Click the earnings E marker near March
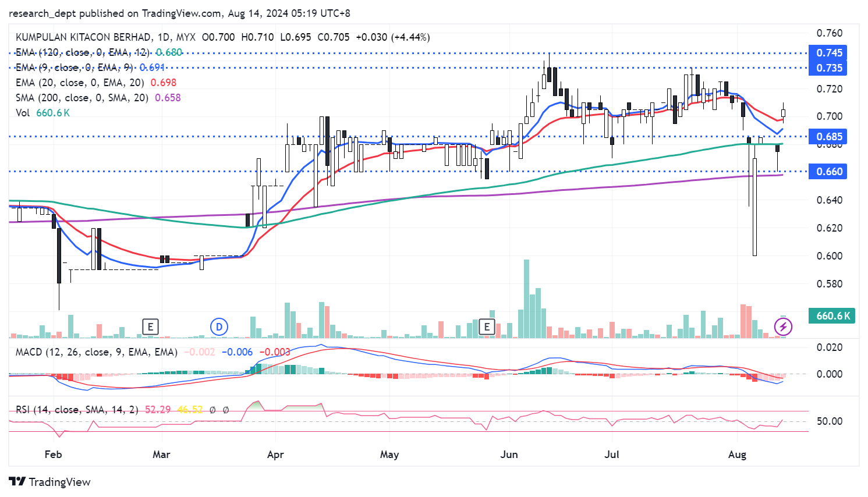 coord(150,327)
